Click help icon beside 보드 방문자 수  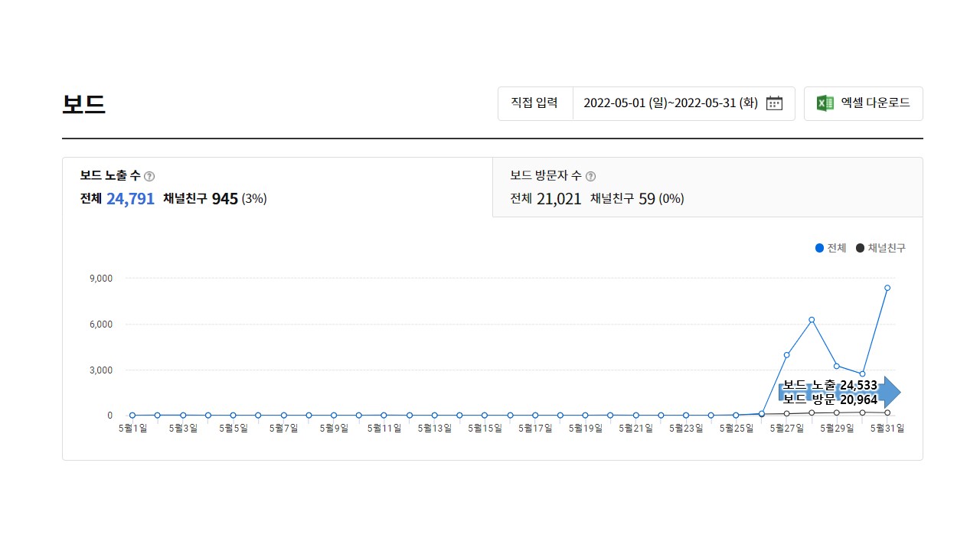[590, 177]
